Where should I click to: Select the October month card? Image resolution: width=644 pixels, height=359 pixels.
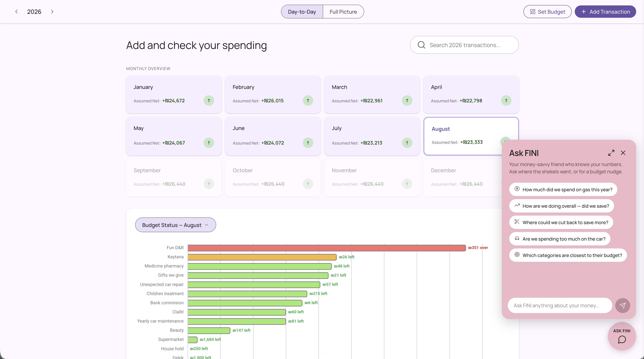click(273, 178)
